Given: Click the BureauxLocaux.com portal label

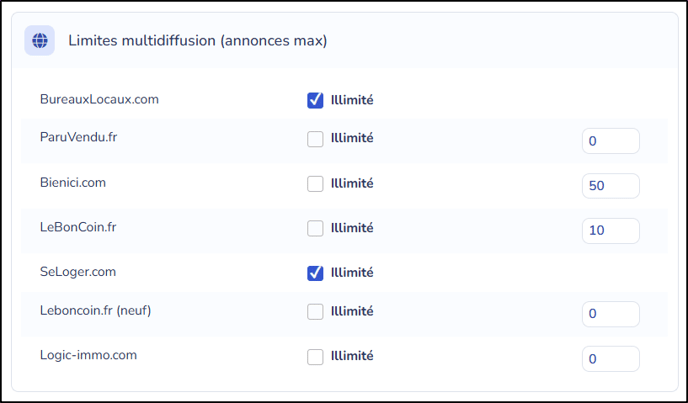Looking at the screenshot, I should [99, 99].
